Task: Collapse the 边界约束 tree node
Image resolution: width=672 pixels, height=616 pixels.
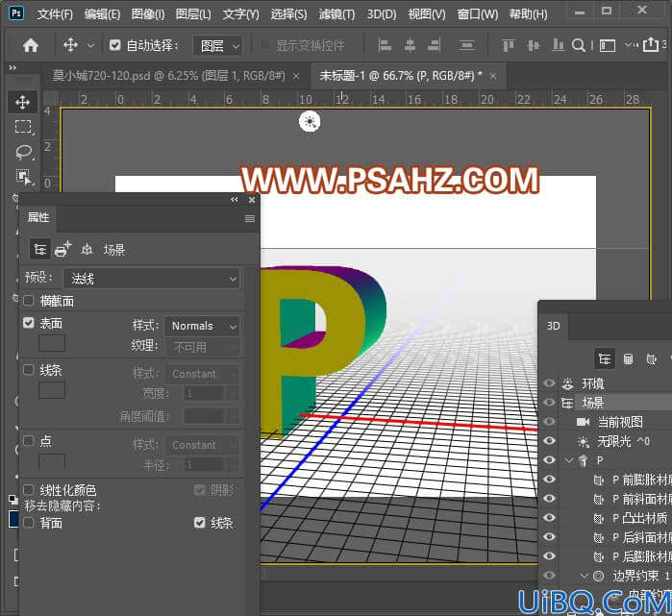Action: pos(584,576)
